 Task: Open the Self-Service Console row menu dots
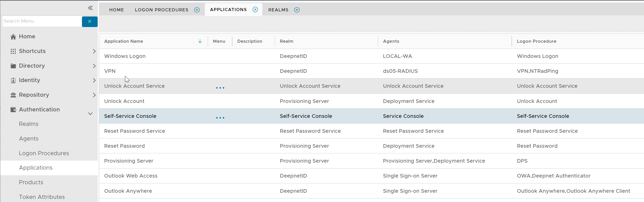[220, 118]
